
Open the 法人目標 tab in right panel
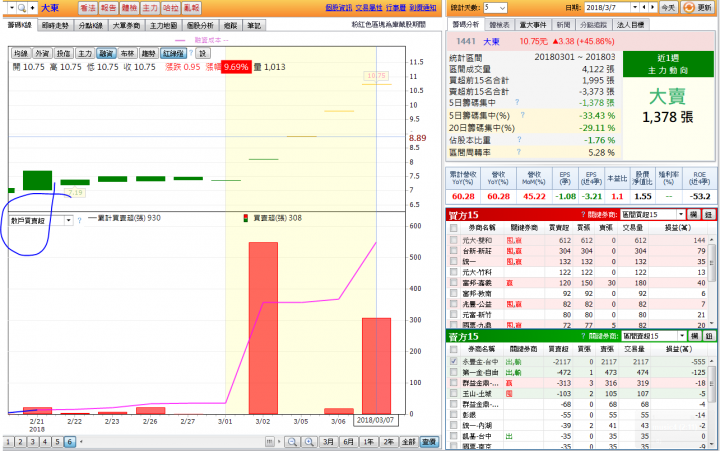coord(630,25)
